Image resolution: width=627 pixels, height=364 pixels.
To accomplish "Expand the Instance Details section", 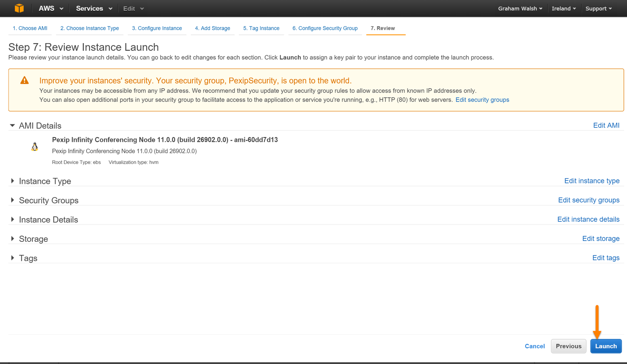I will pos(13,219).
